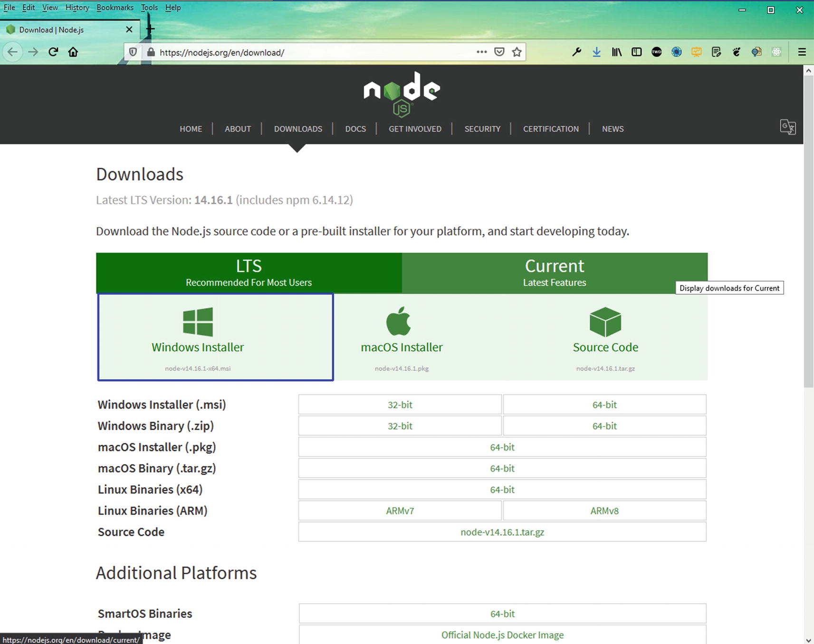Click the GNOME footprint extension icon
The image size is (814, 644).
736,52
